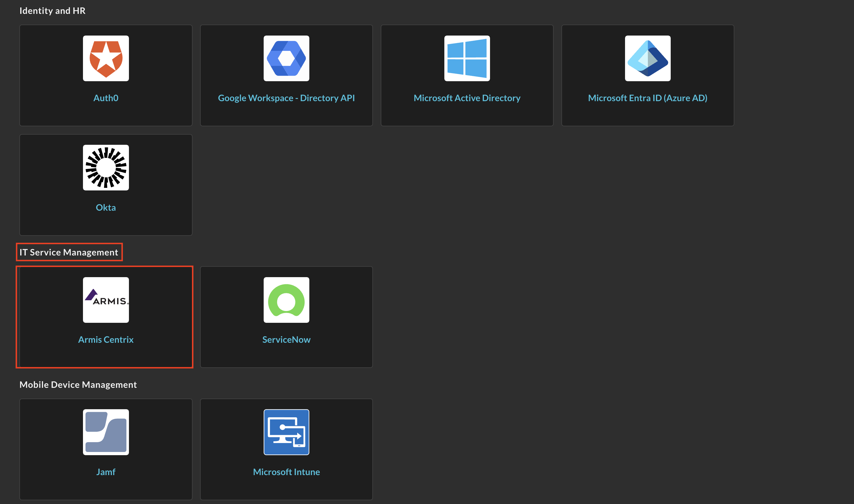
Task: Click the IT Service Management heading
Action: point(69,252)
